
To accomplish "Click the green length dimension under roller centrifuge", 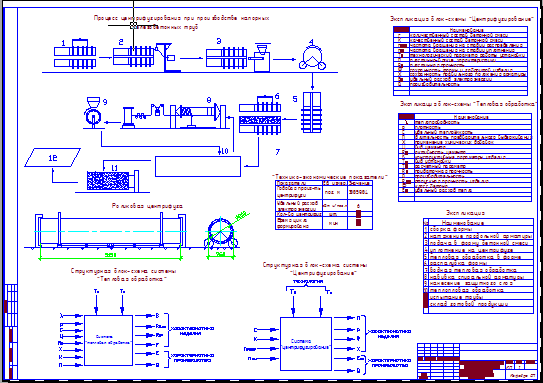I will 110,256.
